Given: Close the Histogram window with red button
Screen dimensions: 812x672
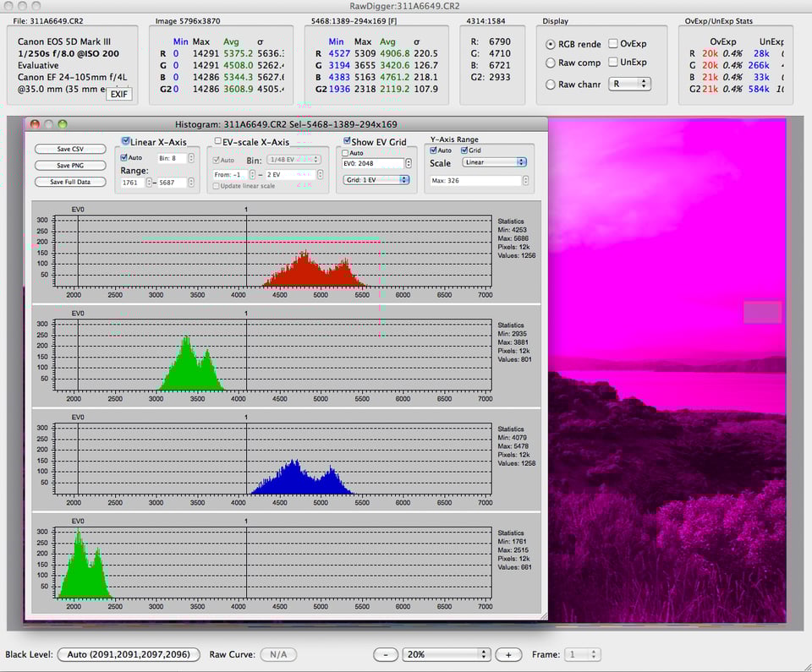Looking at the screenshot, I should coord(35,124).
